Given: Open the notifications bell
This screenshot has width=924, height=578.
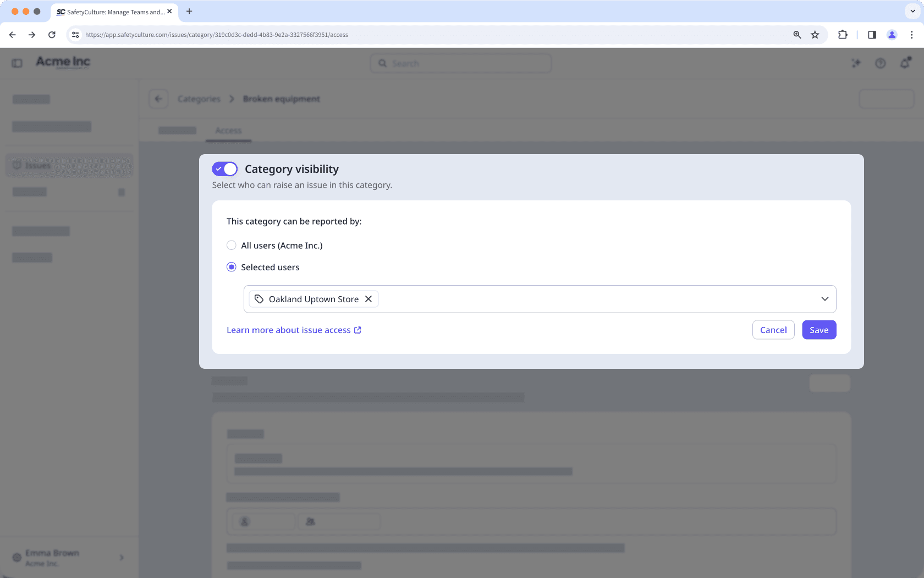Looking at the screenshot, I should 905,63.
